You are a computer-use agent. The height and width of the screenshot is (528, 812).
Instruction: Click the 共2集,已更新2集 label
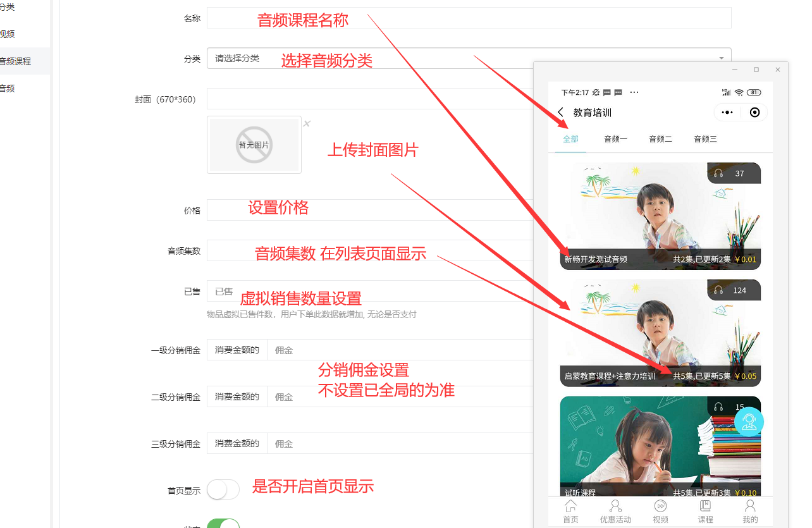(701, 259)
